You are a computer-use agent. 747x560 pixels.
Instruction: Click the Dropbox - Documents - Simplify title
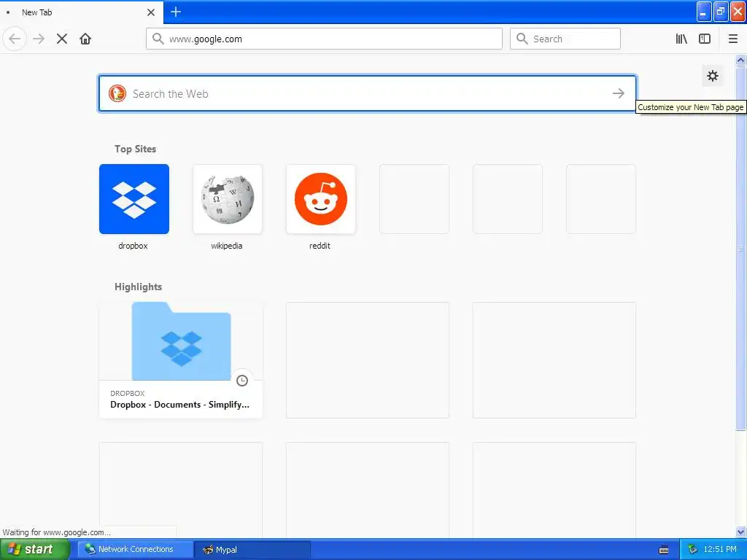pyautogui.click(x=179, y=404)
